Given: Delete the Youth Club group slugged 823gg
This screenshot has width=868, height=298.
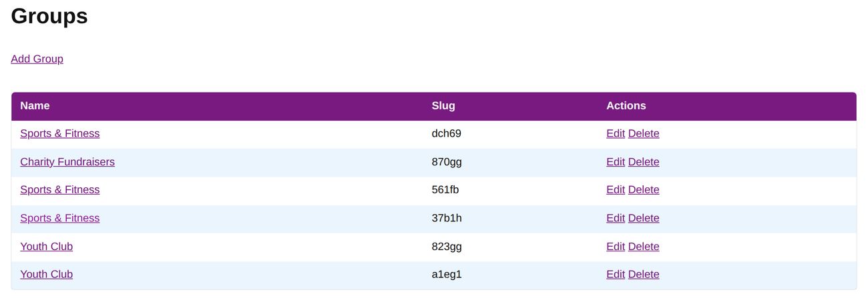Looking at the screenshot, I should pos(644,247).
